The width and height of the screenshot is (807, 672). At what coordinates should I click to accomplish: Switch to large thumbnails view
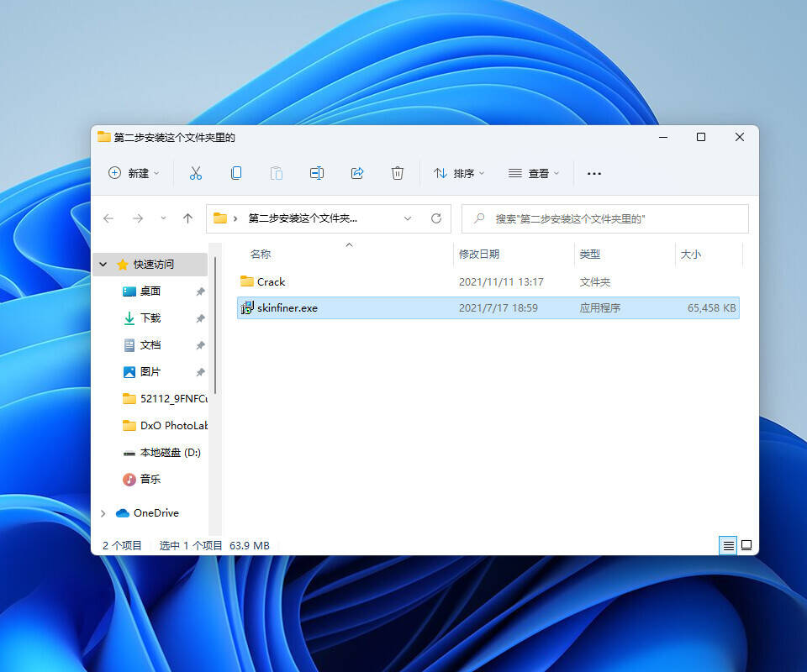tap(746, 545)
